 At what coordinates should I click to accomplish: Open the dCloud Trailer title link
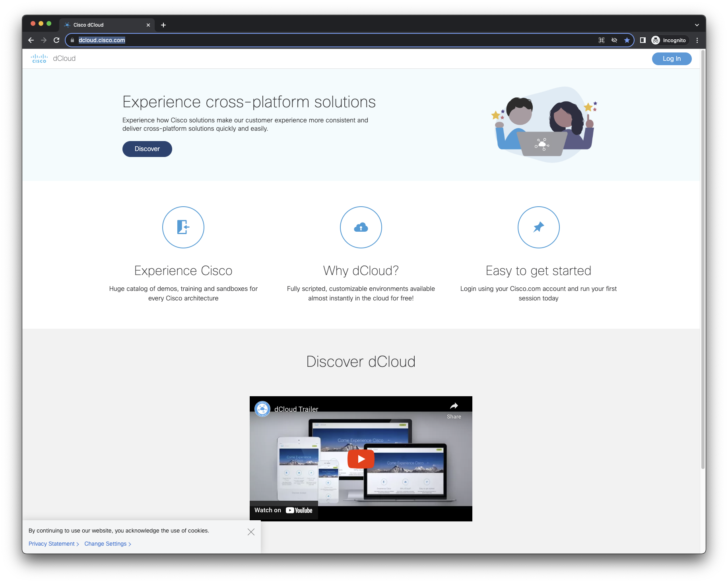pos(296,409)
